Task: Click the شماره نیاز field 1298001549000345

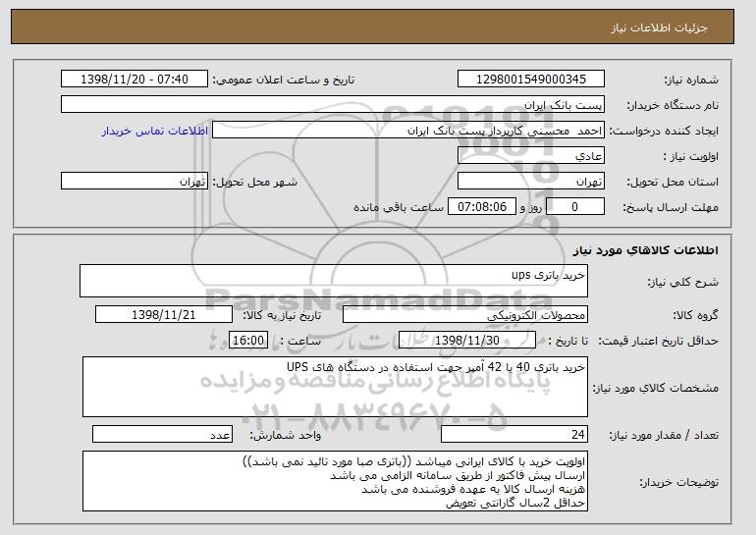Action: coord(531,80)
